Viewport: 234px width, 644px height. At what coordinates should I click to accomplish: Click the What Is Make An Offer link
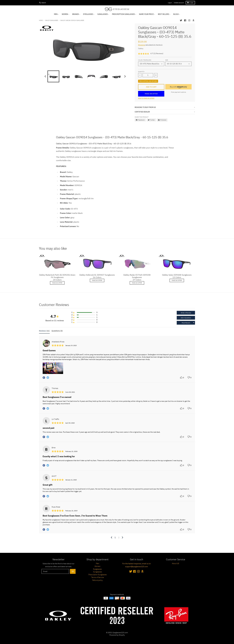click(146, 98)
